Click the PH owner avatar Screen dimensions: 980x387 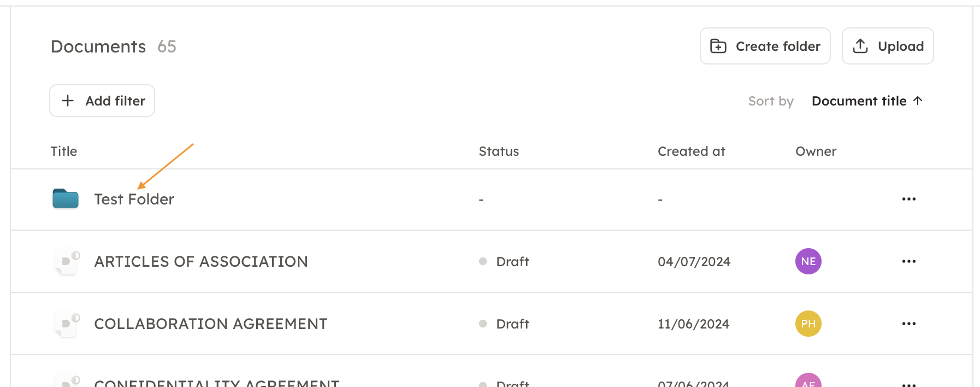click(808, 324)
